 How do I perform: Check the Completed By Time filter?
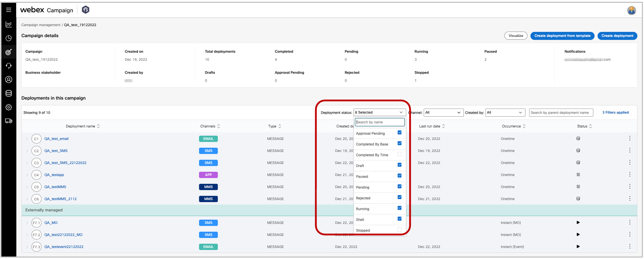(x=400, y=154)
